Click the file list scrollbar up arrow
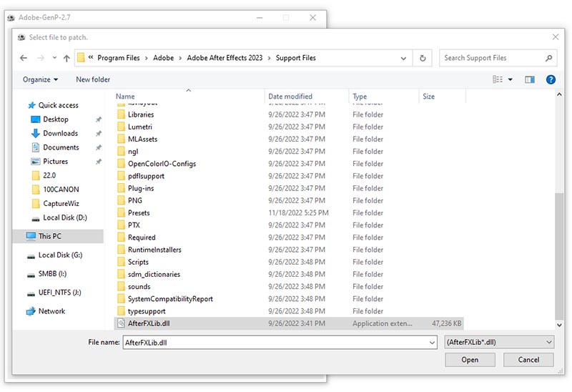 click(559, 94)
